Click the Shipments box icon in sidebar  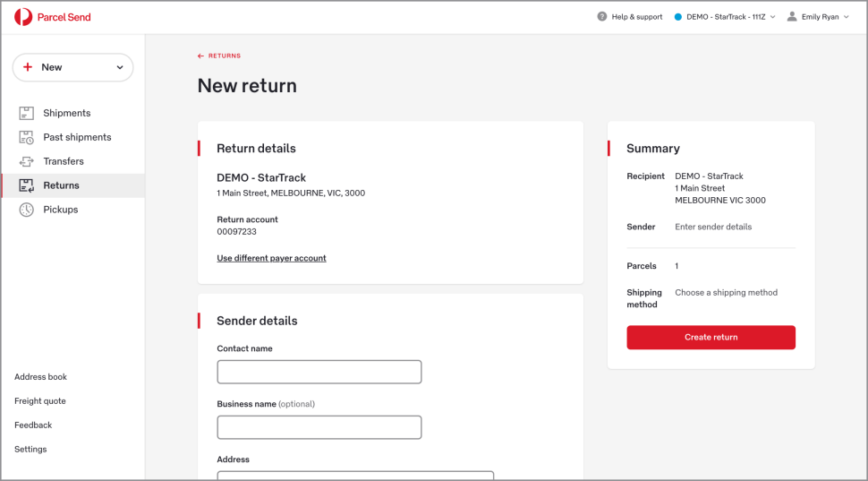point(27,113)
